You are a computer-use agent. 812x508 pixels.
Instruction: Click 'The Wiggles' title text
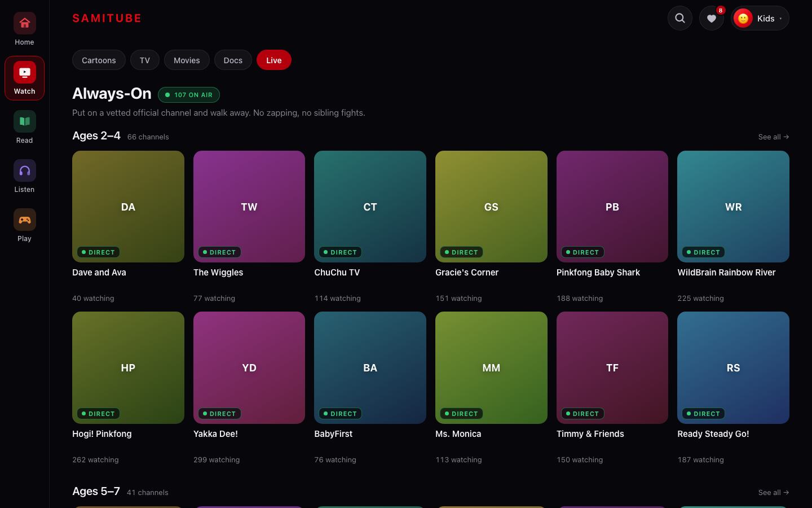pos(218,273)
